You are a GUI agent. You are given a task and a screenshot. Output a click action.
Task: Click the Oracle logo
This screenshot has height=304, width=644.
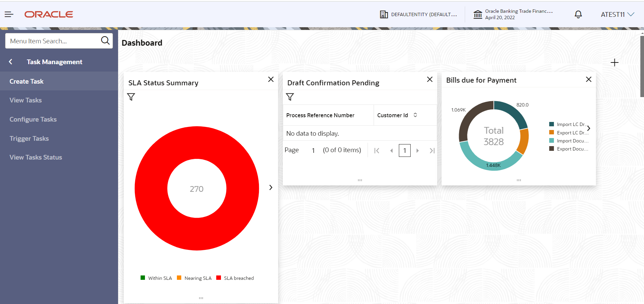pyautogui.click(x=49, y=14)
